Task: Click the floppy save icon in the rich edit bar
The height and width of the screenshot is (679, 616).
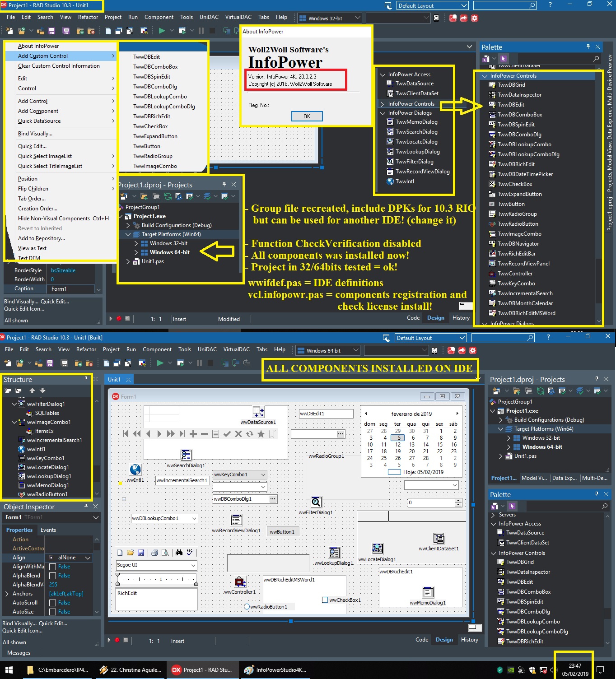Action: tap(141, 553)
